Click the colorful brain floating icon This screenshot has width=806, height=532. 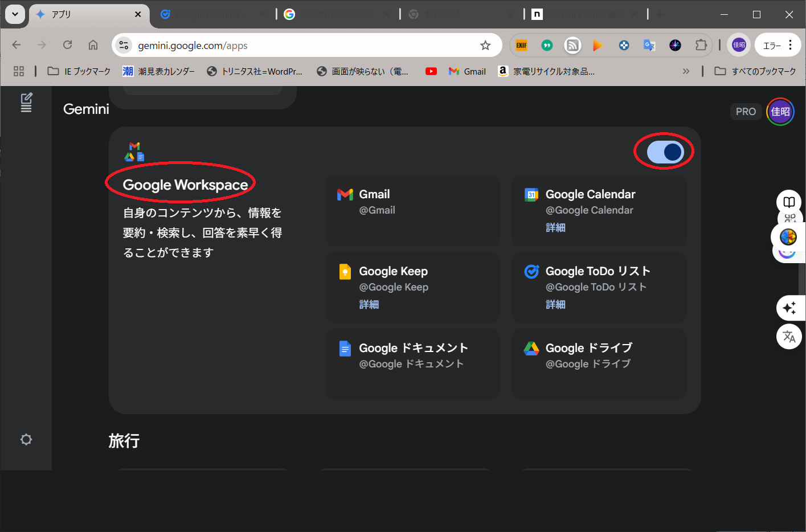[788, 236]
